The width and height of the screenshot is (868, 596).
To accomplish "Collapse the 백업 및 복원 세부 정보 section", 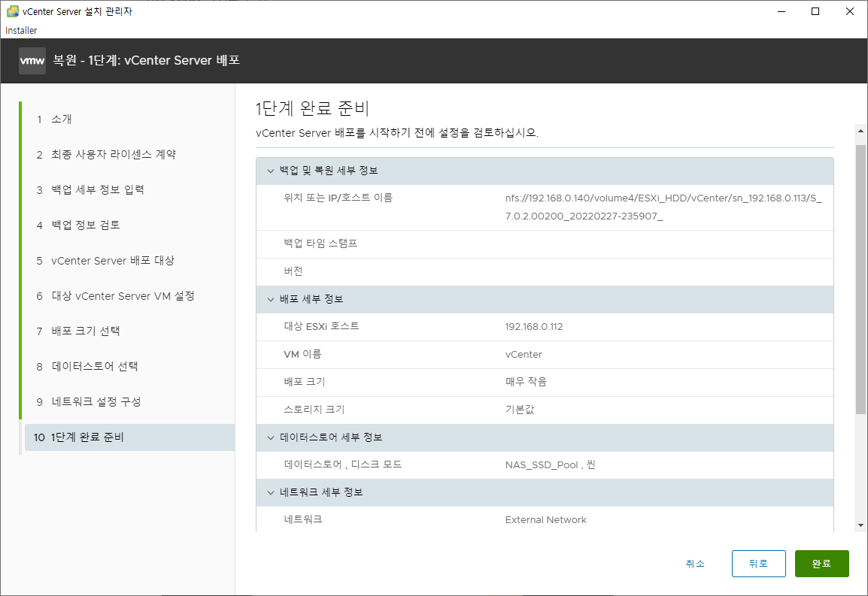I will pos(271,171).
